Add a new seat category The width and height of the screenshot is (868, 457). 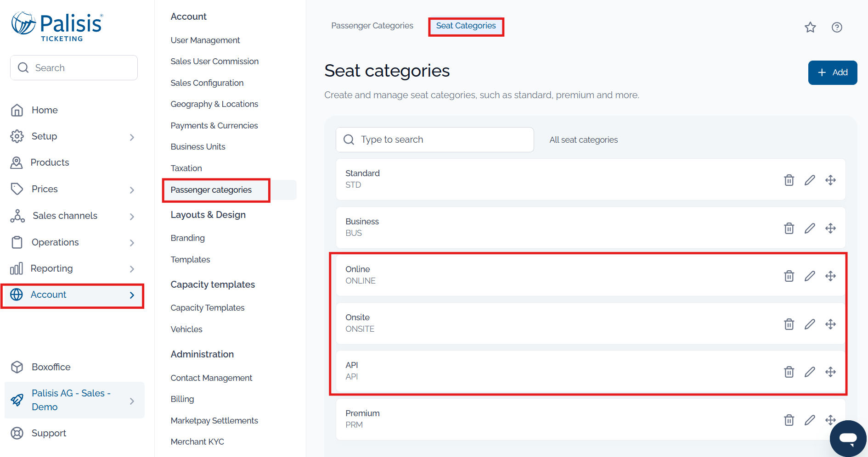pos(833,72)
